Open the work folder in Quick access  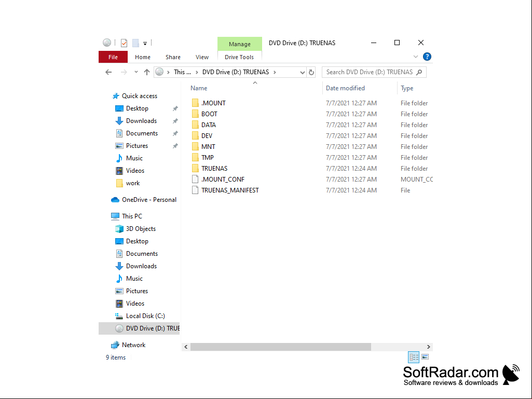tap(133, 183)
